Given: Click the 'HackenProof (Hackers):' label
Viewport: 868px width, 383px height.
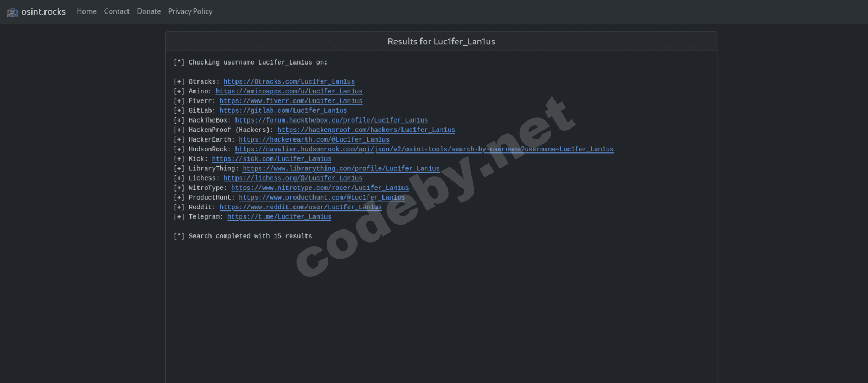Looking at the screenshot, I should (x=231, y=130).
